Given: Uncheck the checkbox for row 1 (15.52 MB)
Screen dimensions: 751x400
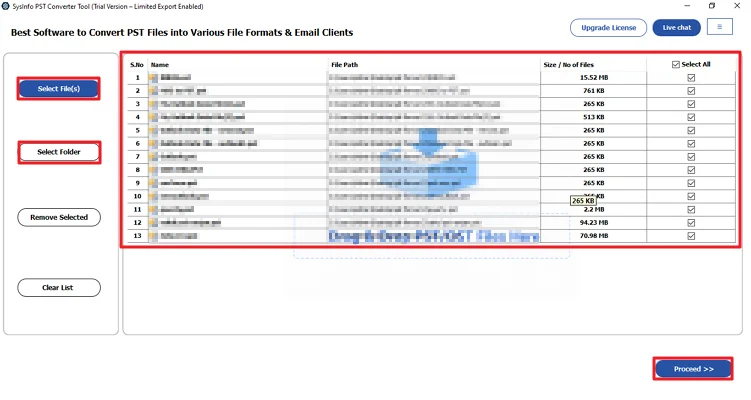Looking at the screenshot, I should (691, 78).
